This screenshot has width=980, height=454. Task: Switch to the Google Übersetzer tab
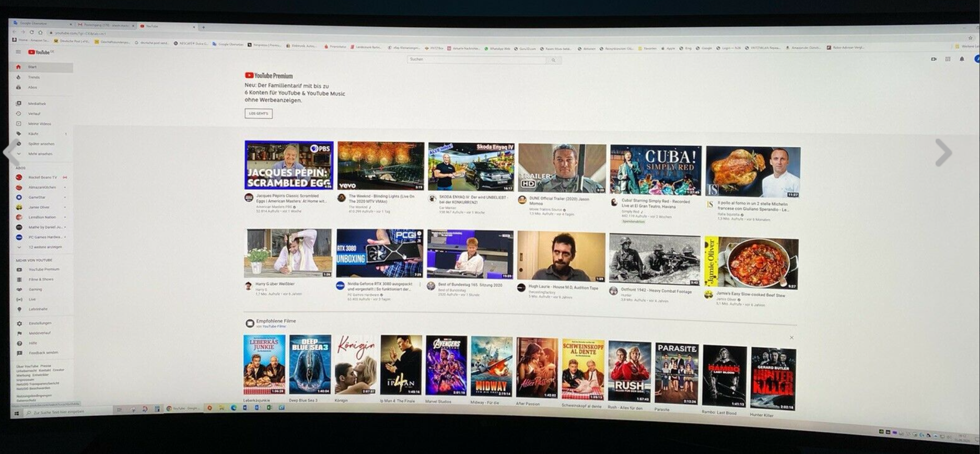[x=42, y=24]
